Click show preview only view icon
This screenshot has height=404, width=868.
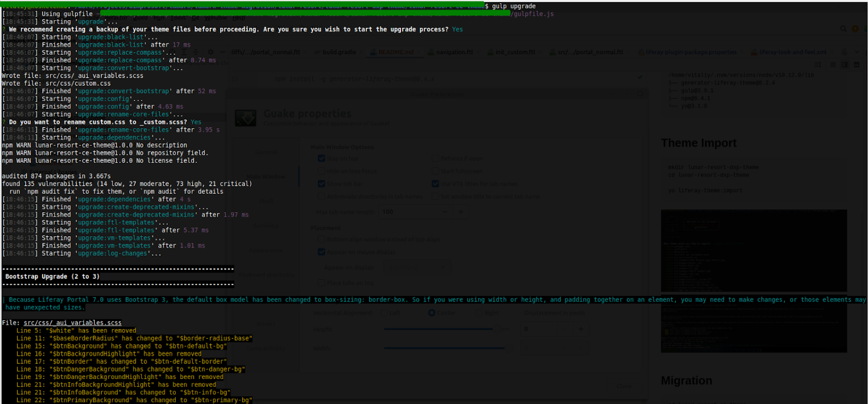coord(857,65)
